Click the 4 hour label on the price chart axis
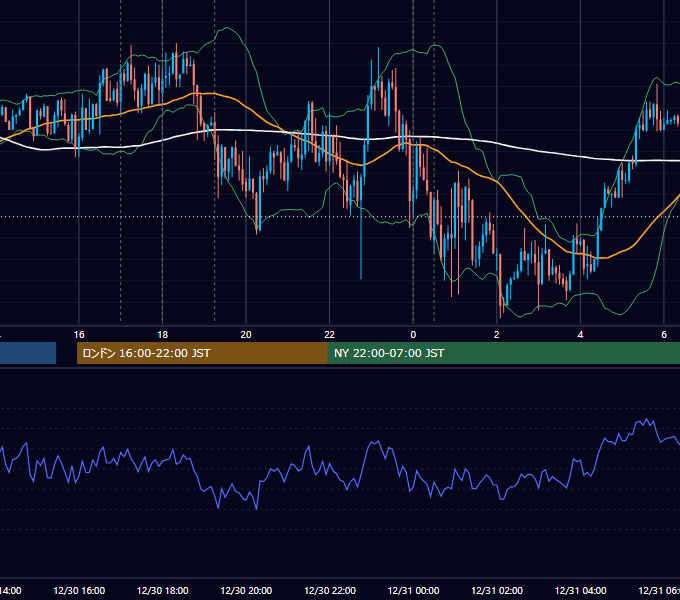Image resolution: width=680 pixels, height=600 pixels. 580,335
